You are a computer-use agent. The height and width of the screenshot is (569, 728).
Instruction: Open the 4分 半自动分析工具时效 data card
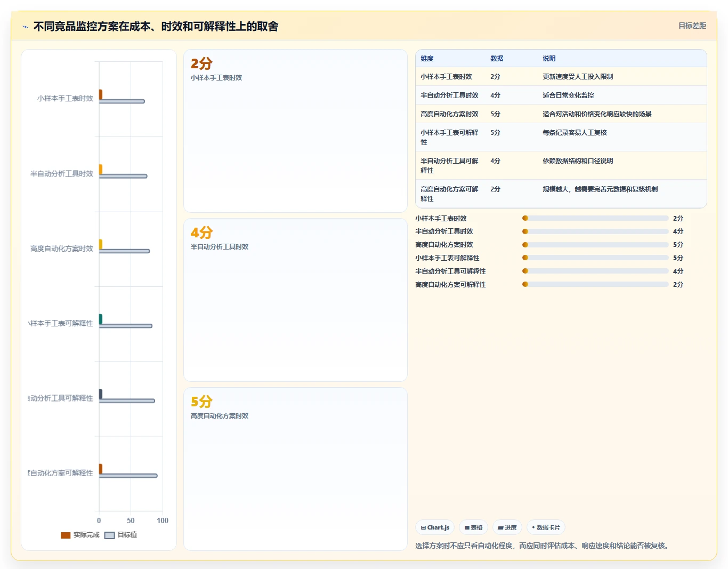point(295,300)
